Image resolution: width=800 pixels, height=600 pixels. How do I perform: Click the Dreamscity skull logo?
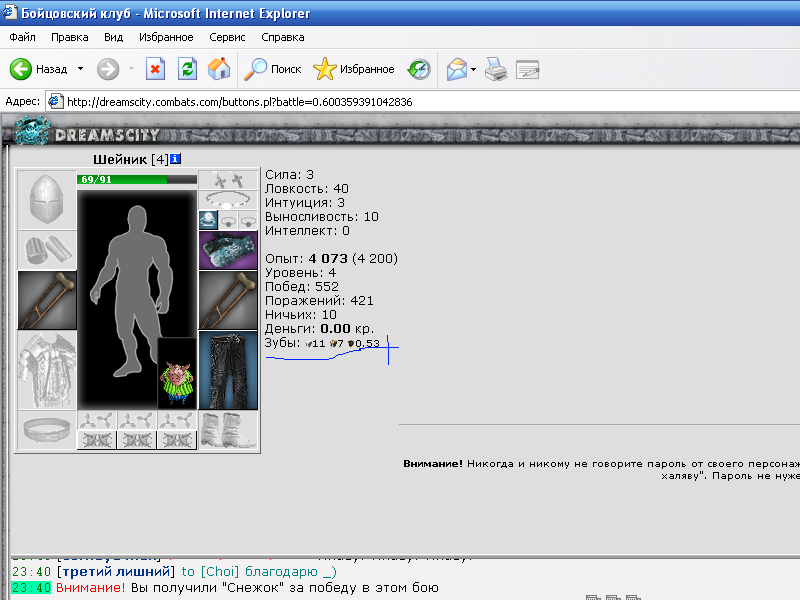point(33,131)
